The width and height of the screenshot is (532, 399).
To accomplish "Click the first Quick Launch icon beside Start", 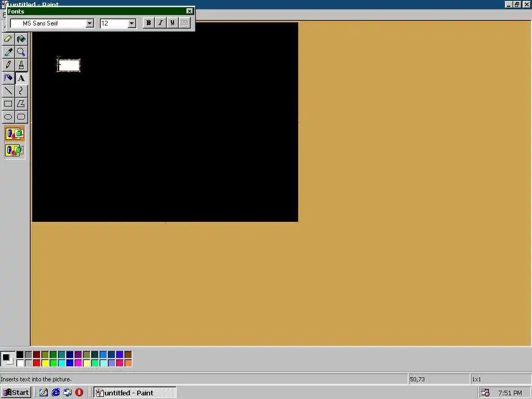I will [44, 393].
